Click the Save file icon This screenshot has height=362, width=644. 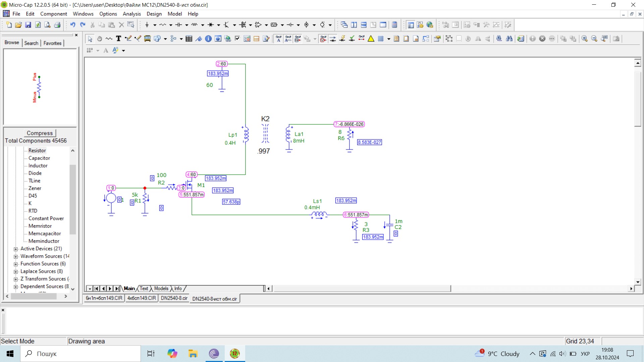(x=28, y=25)
